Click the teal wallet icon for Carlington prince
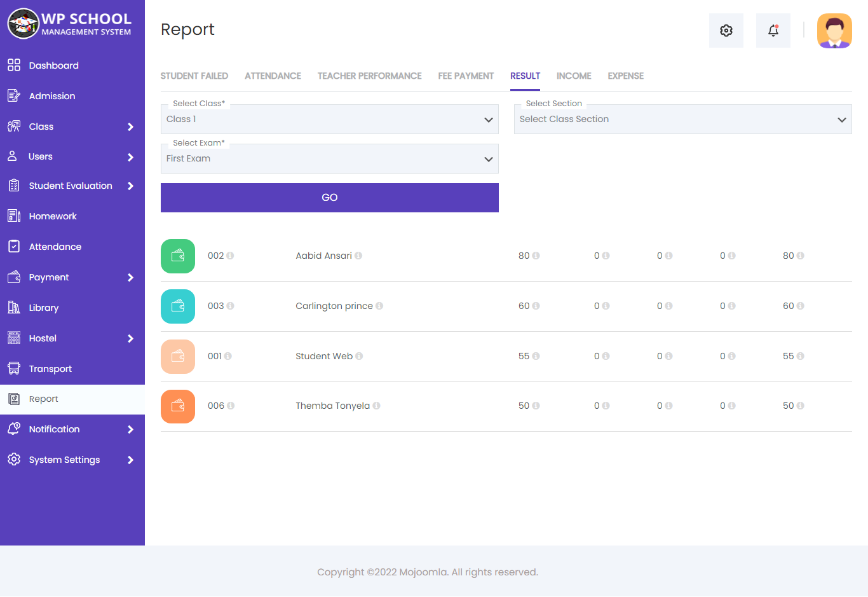 coord(178,306)
